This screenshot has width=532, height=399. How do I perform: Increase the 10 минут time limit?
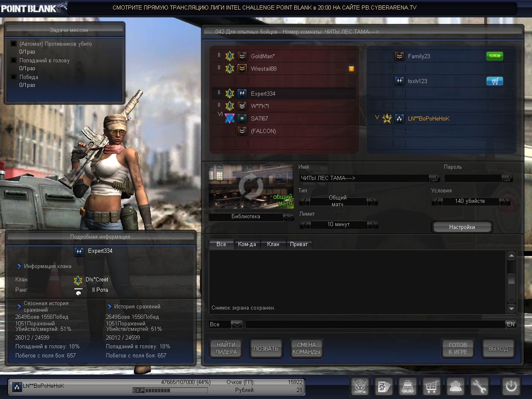pos(372,225)
